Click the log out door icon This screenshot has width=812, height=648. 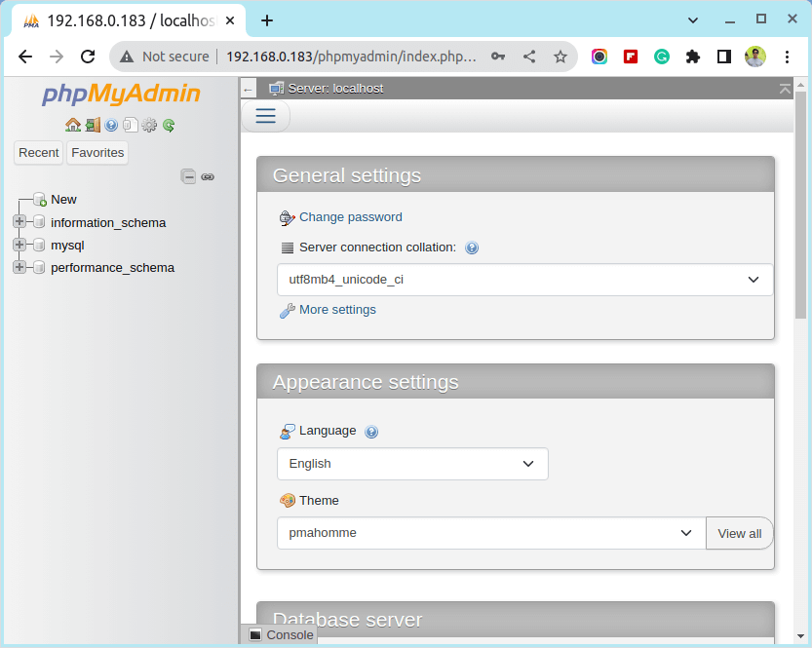pos(93,125)
